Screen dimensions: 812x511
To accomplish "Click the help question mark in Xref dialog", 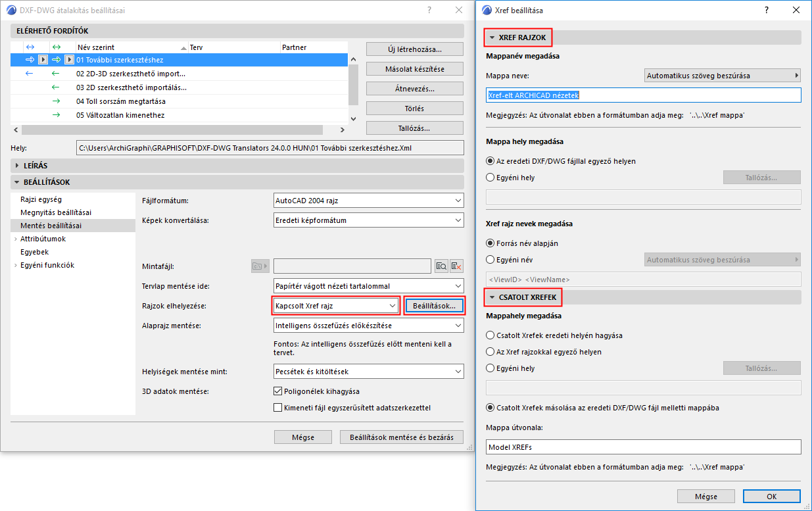I will [766, 11].
